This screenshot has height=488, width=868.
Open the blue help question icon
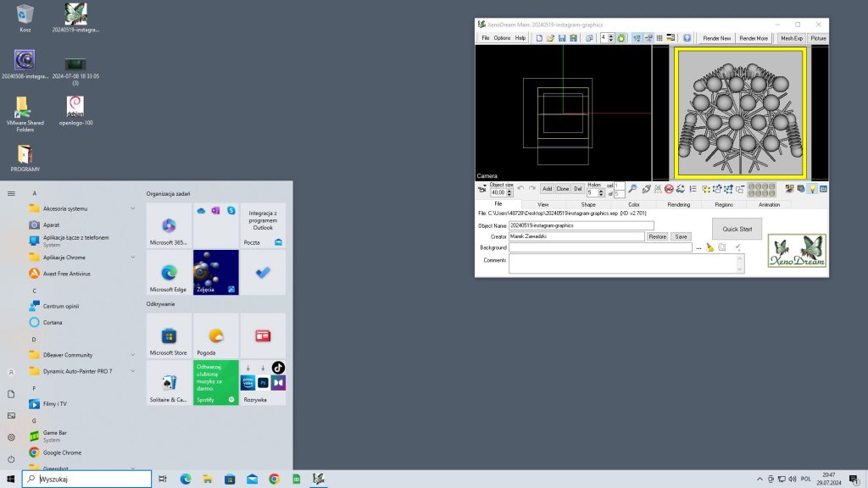687,38
